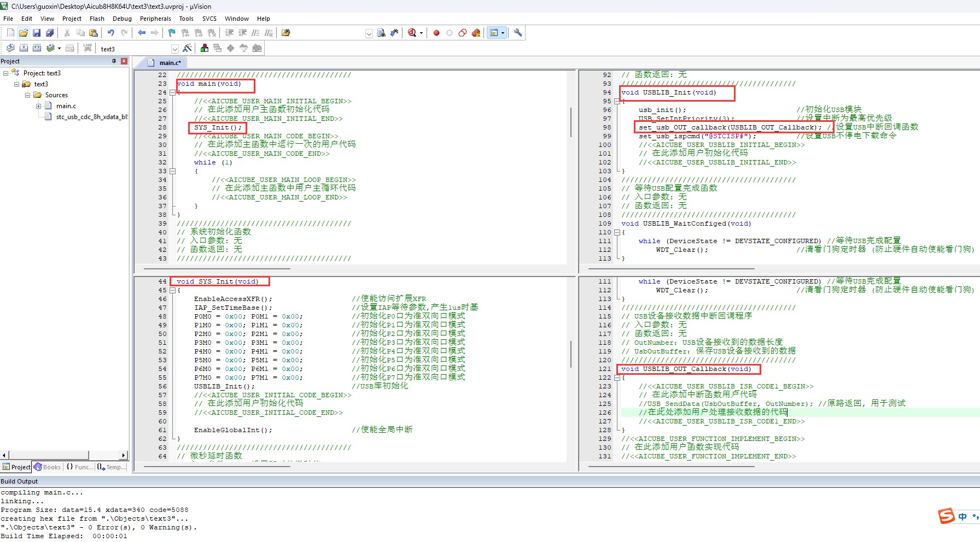Image resolution: width=980 pixels, height=542 pixels.
Task: Open Find in Files icon
Action: 285,33
